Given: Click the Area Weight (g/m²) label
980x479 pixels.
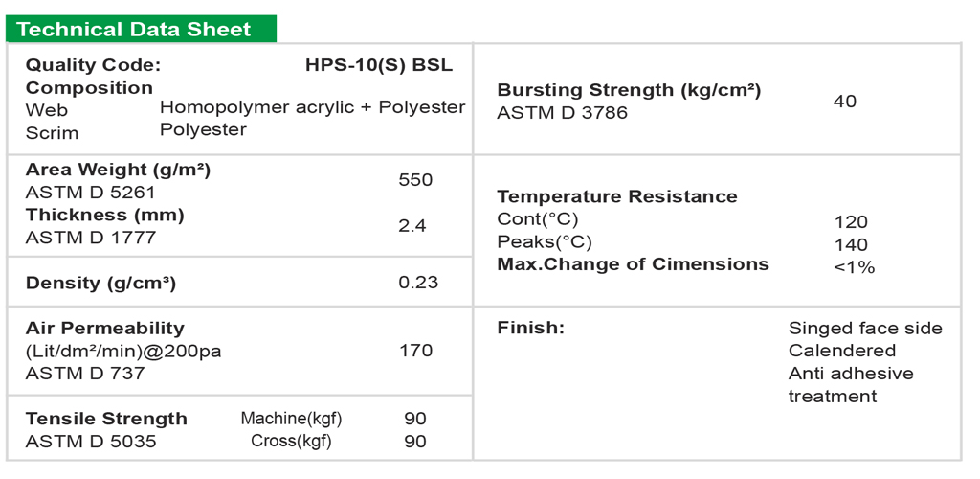Looking at the screenshot, I should tap(118, 170).
